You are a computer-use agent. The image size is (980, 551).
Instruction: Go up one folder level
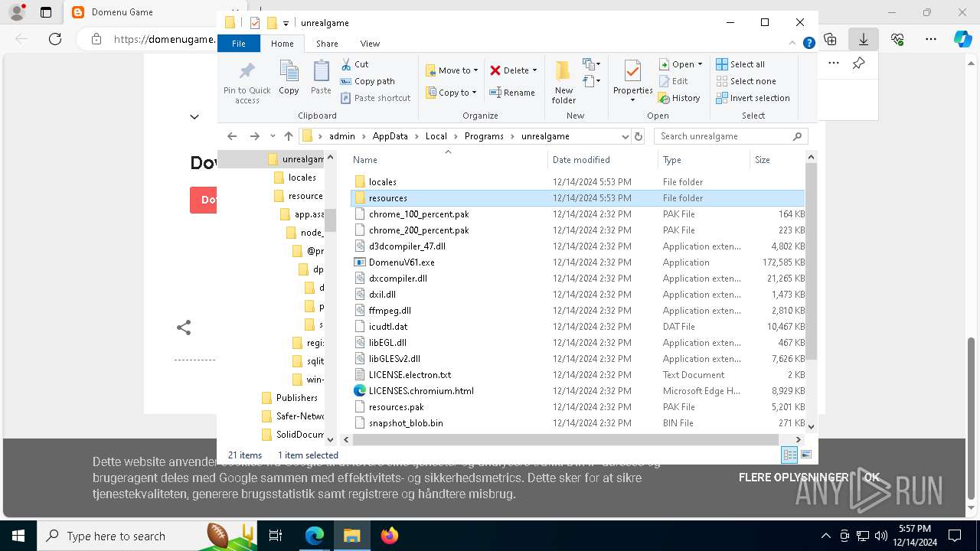pos(288,136)
